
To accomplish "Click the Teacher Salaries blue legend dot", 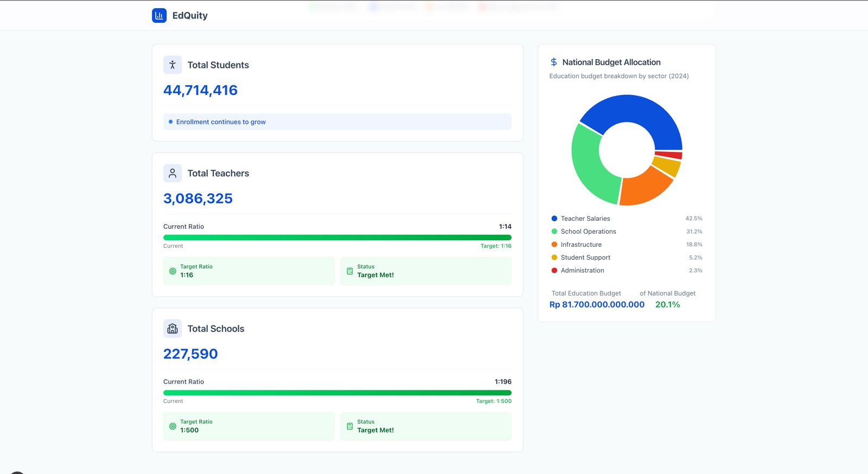I will coord(554,219).
